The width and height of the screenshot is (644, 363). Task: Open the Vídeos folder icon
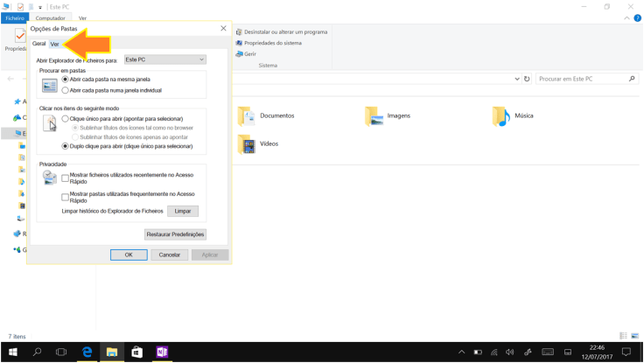246,144
